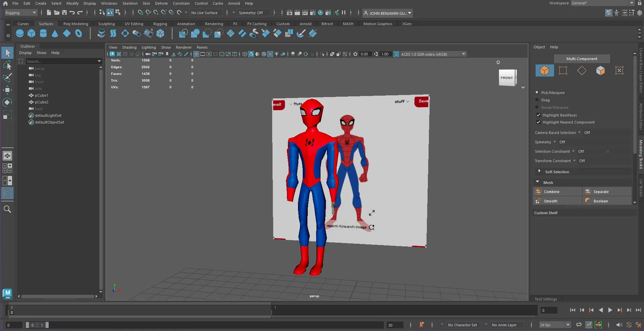Go to start of playback range
The width and height of the screenshot is (644, 331).
click(x=573, y=310)
